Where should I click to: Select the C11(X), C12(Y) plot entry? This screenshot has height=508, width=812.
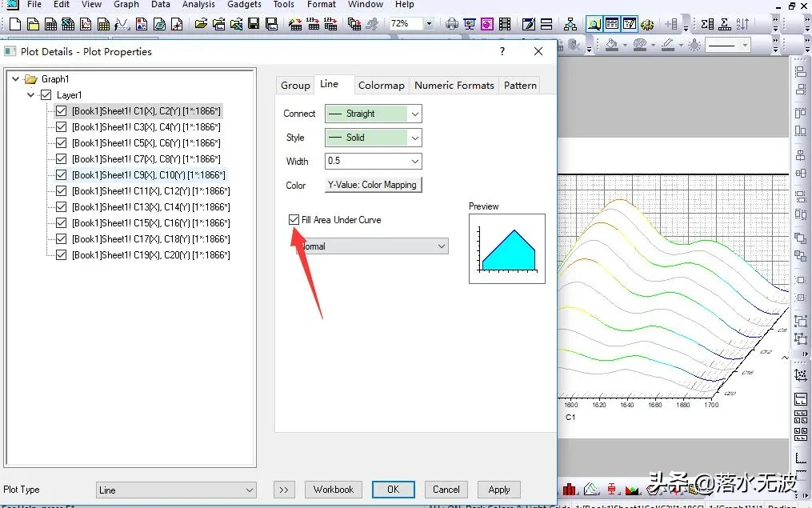click(x=150, y=191)
